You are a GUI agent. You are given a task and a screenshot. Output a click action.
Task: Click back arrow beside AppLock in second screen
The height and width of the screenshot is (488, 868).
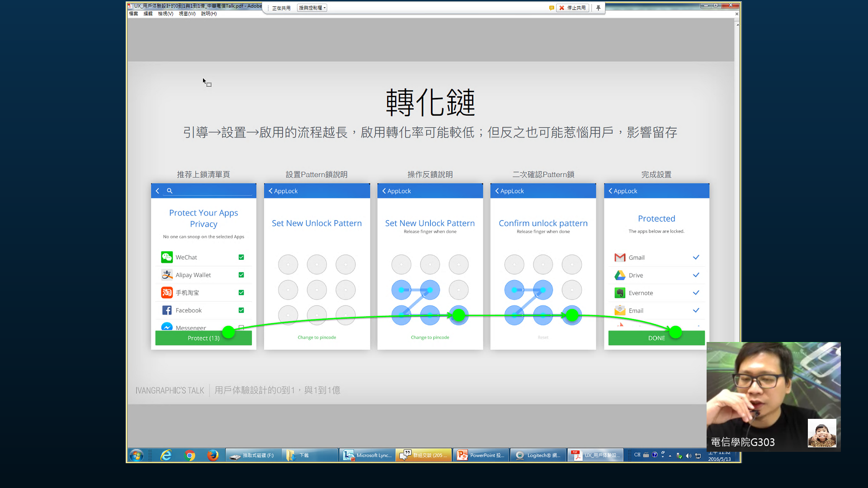pyautogui.click(x=270, y=191)
